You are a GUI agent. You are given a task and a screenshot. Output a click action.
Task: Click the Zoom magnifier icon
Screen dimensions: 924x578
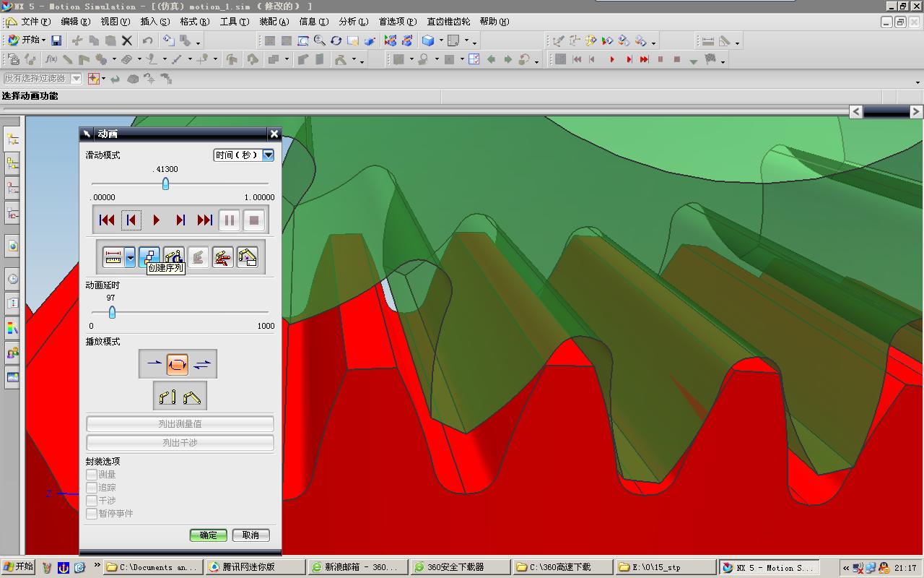319,40
